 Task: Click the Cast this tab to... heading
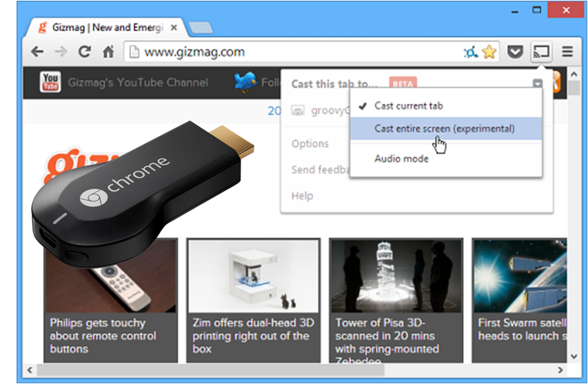(334, 84)
